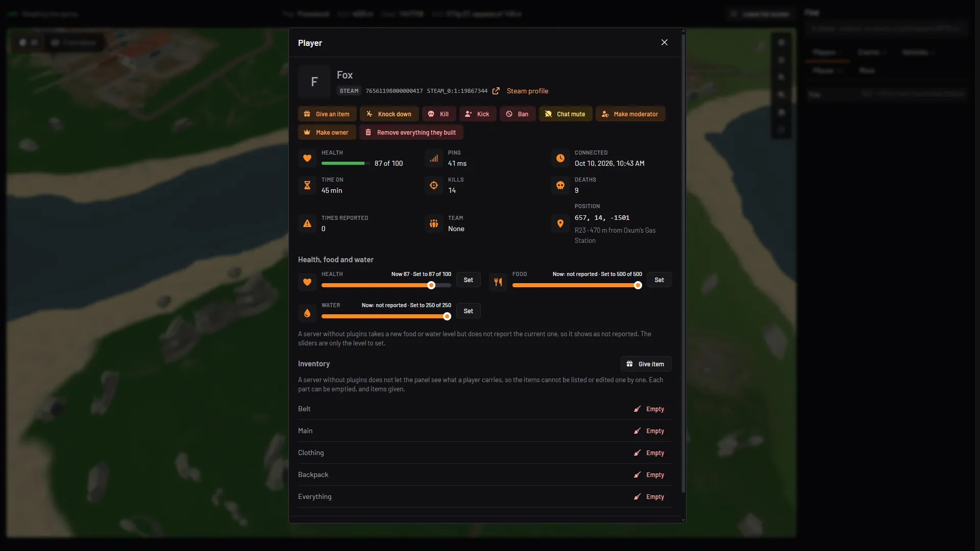This screenshot has width=980, height=551.
Task: Click the external link icon beside Steam ID
Action: click(496, 91)
